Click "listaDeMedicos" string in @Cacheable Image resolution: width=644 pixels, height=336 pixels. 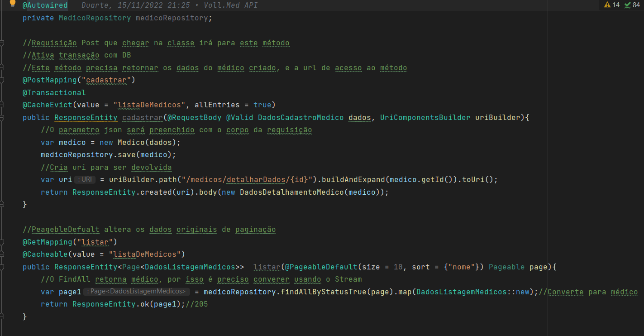[145, 254]
